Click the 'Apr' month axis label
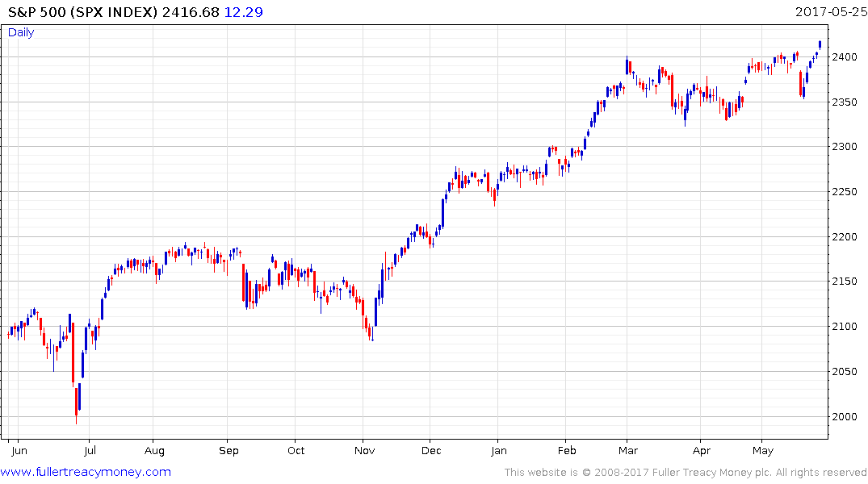Screen dimensions: 868x484 [x=702, y=451]
